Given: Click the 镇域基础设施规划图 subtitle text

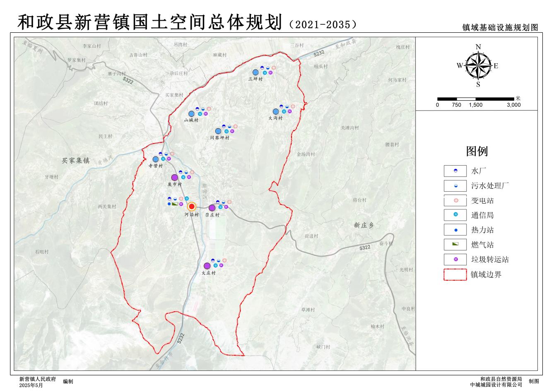Looking at the screenshot, I should pyautogui.click(x=500, y=27).
